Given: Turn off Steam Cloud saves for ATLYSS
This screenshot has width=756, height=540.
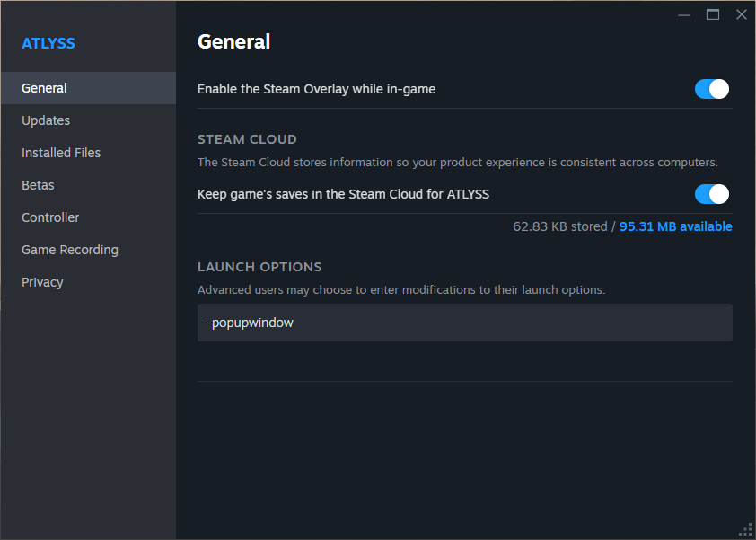Looking at the screenshot, I should (x=712, y=194).
